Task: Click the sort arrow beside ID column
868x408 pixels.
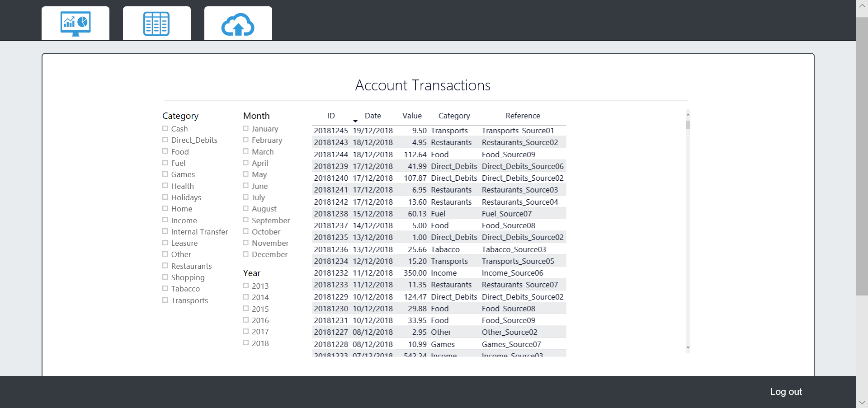Action: pyautogui.click(x=355, y=121)
